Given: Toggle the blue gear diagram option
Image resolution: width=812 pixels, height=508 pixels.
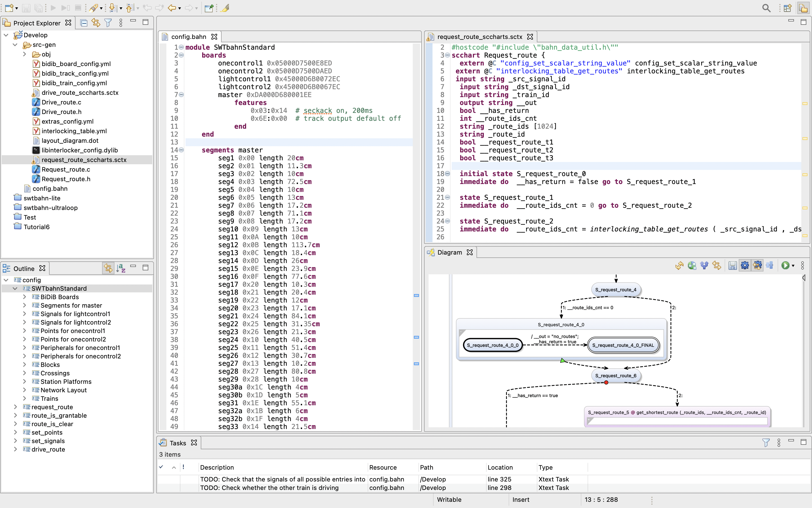Looking at the screenshot, I should point(745,265).
